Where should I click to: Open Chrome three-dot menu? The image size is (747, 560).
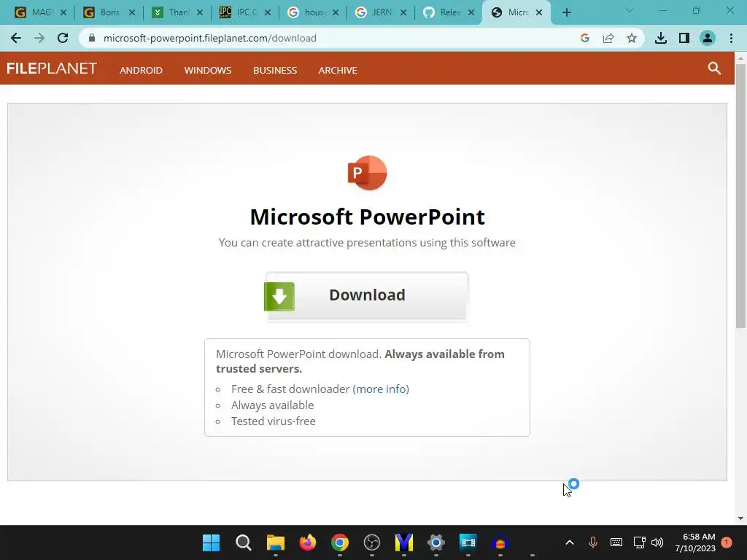(x=731, y=38)
